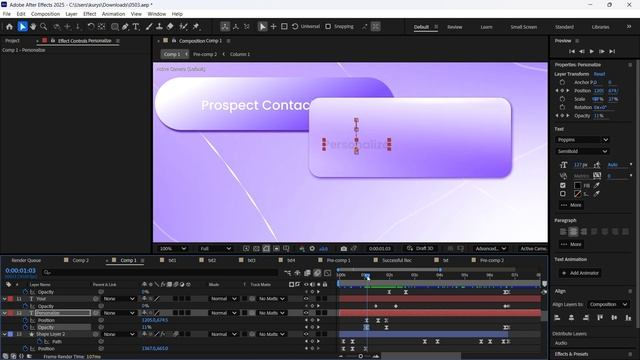
Task: Jump to last frame in Preview
Action: click(612, 51)
